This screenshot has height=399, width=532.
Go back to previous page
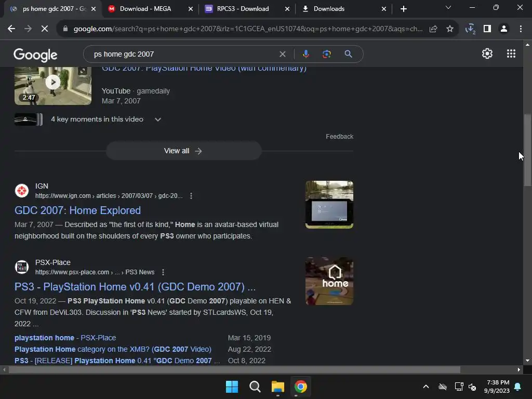11,29
